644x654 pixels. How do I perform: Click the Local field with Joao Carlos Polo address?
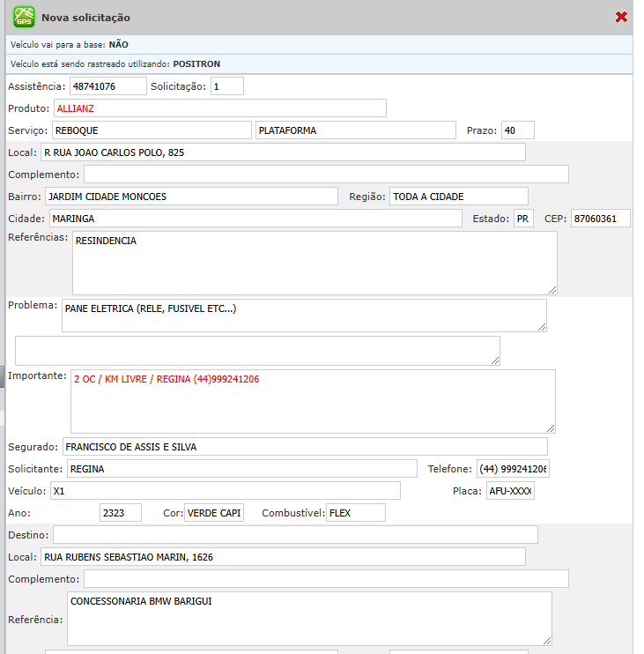[x=283, y=152]
